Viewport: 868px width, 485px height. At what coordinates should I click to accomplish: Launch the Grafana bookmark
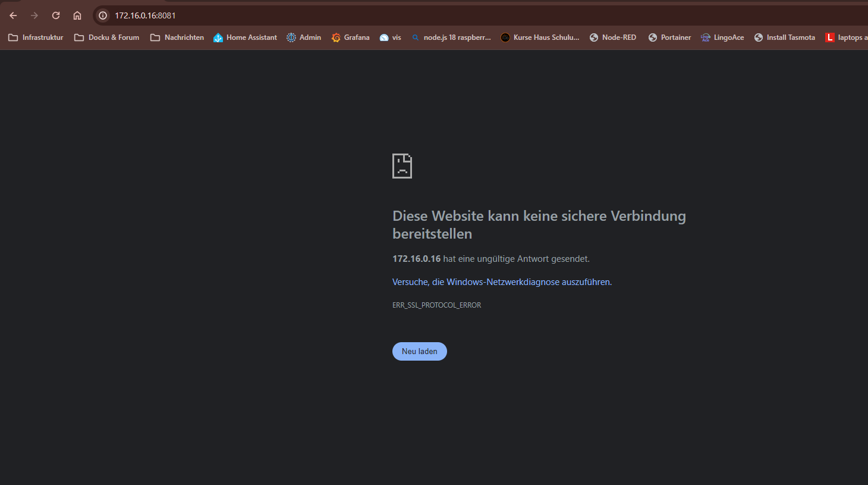click(x=351, y=37)
